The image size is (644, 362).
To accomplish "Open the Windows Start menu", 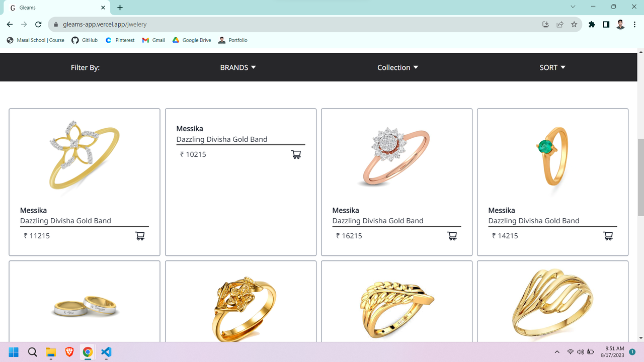I will pos(14,352).
